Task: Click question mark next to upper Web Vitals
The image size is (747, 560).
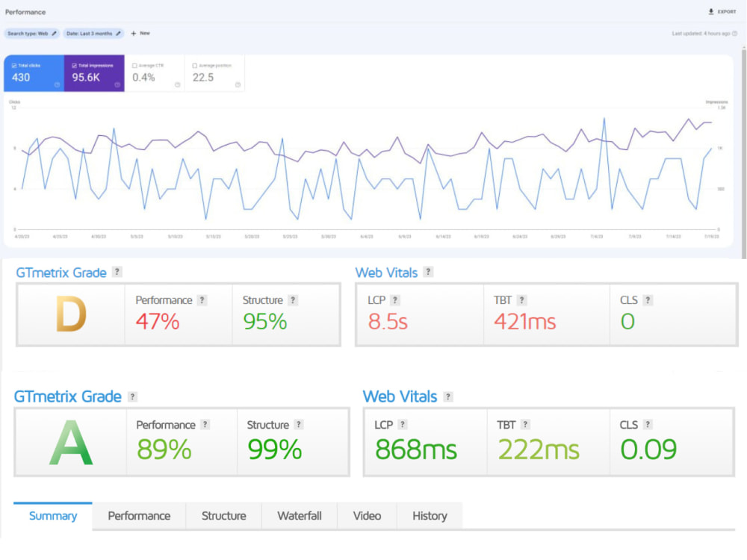Action: coord(428,272)
